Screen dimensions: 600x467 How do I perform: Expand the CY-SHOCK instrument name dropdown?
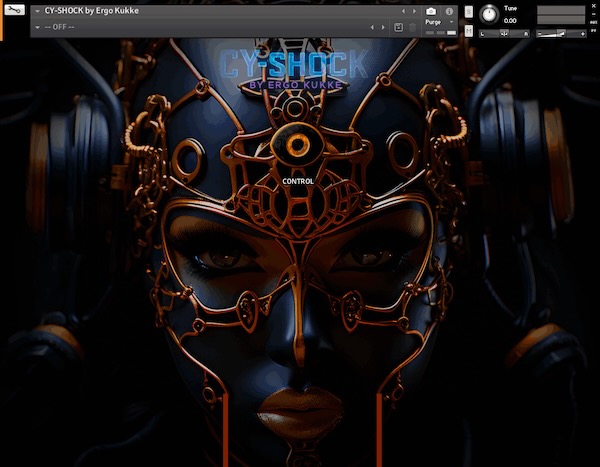(37, 11)
